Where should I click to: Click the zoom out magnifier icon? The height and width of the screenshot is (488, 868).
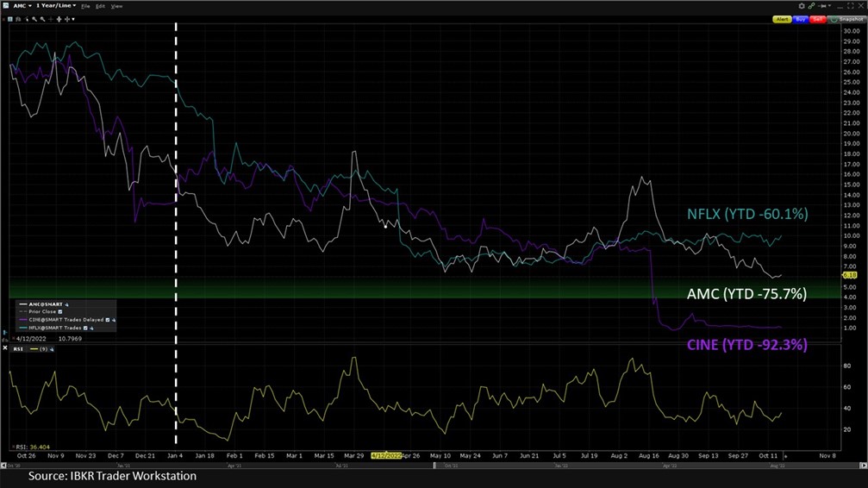click(x=42, y=19)
